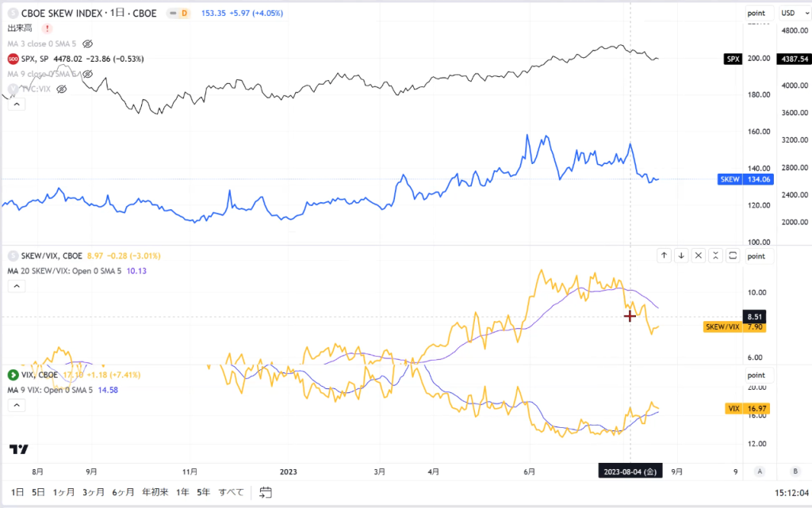Collapse the main chart legend
Screen dimensions: 812x508
(x=17, y=105)
